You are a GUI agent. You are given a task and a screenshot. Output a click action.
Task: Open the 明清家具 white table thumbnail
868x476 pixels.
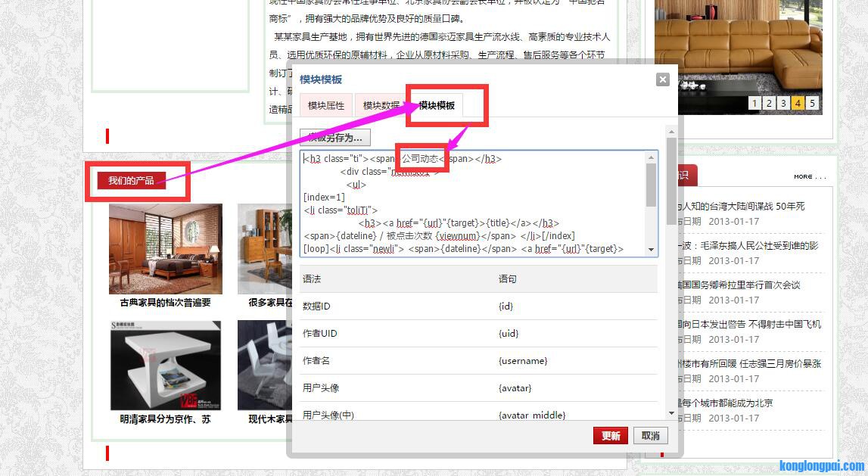pos(166,366)
